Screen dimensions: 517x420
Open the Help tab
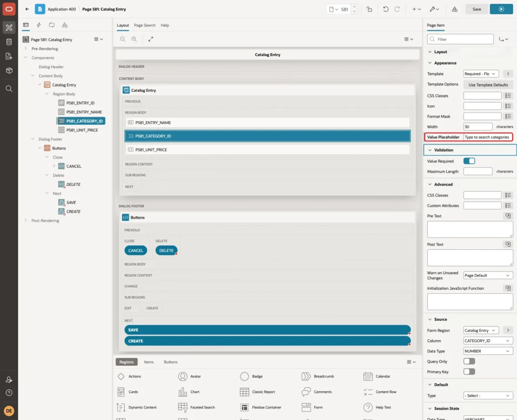click(165, 25)
